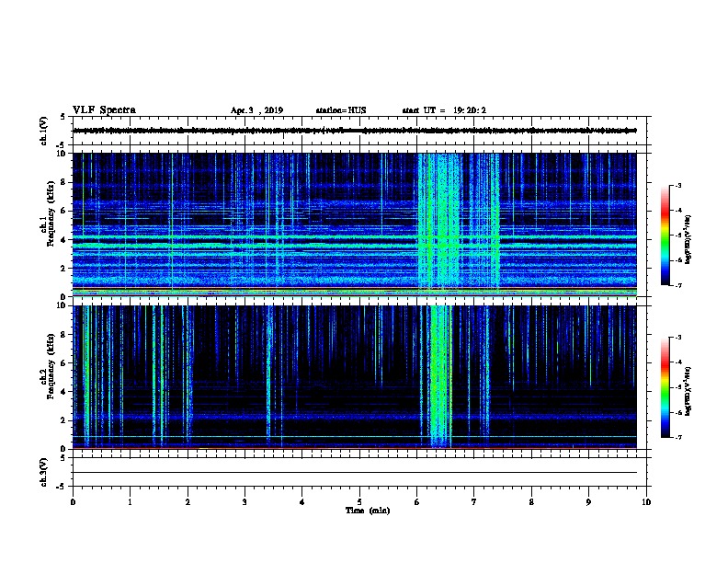Click the "Apr. 3, 2019" date label
This screenshot has width=728, height=563.
(x=256, y=110)
